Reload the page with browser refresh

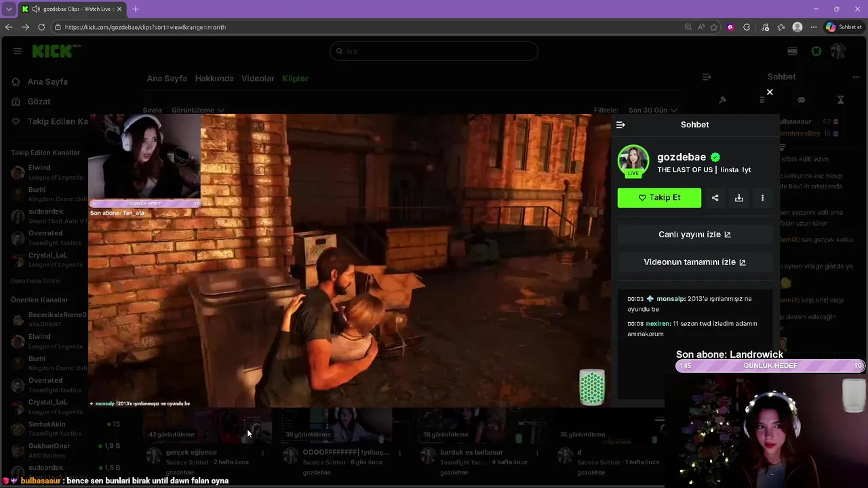point(41,27)
